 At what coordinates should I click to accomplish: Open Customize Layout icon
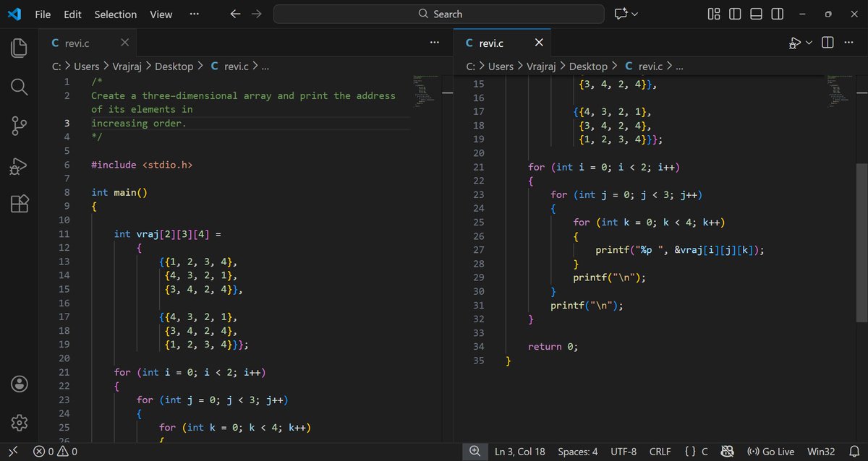[714, 14]
